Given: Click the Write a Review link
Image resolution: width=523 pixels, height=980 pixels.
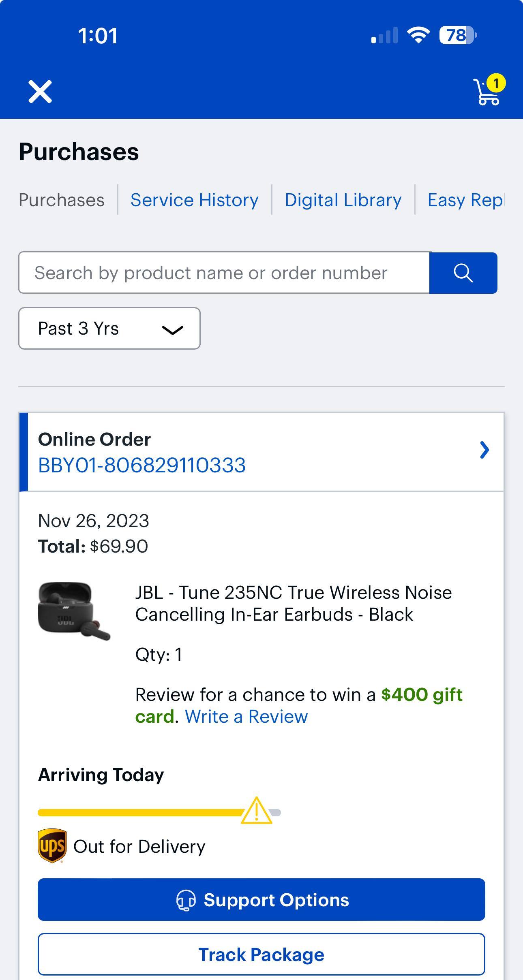Looking at the screenshot, I should [x=246, y=716].
